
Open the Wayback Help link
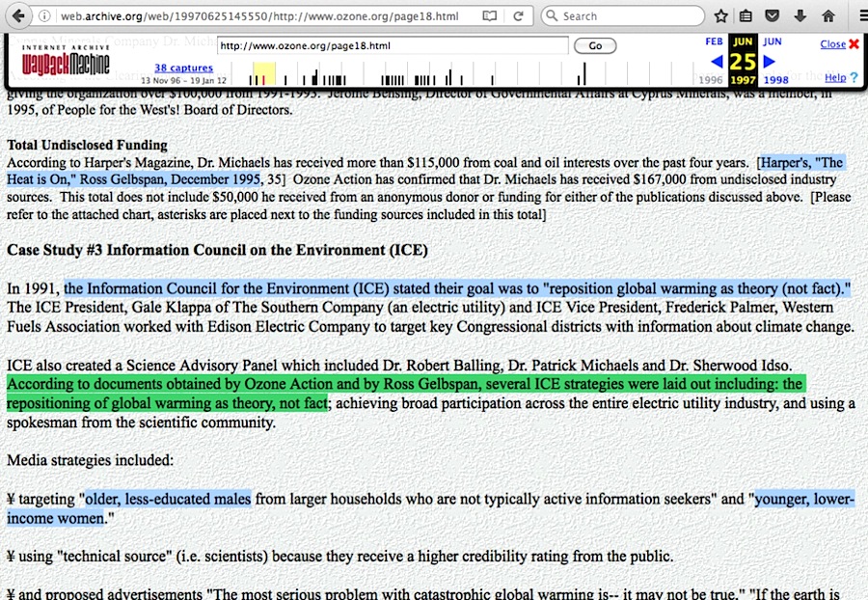tap(835, 77)
